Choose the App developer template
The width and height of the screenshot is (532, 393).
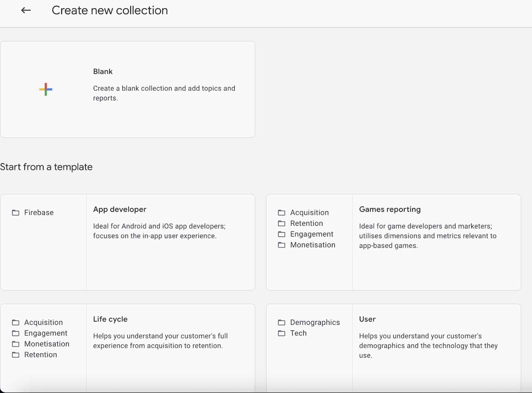(x=120, y=209)
